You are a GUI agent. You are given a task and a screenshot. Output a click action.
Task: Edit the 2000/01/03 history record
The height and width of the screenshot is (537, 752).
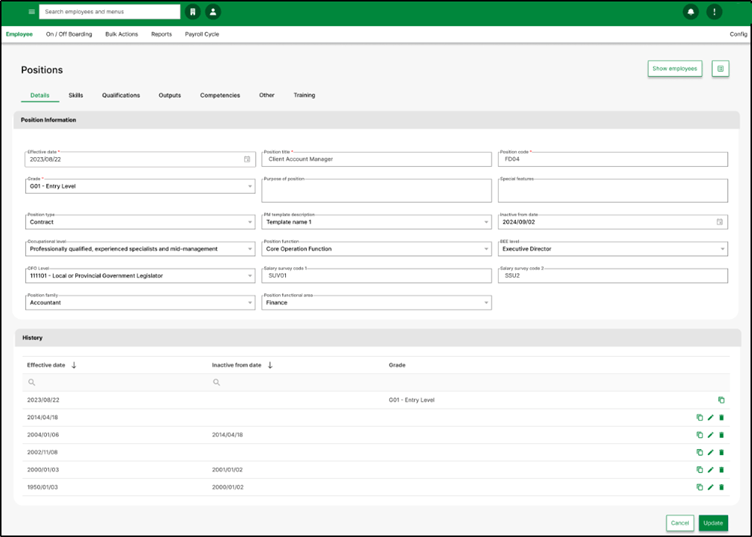(x=710, y=470)
